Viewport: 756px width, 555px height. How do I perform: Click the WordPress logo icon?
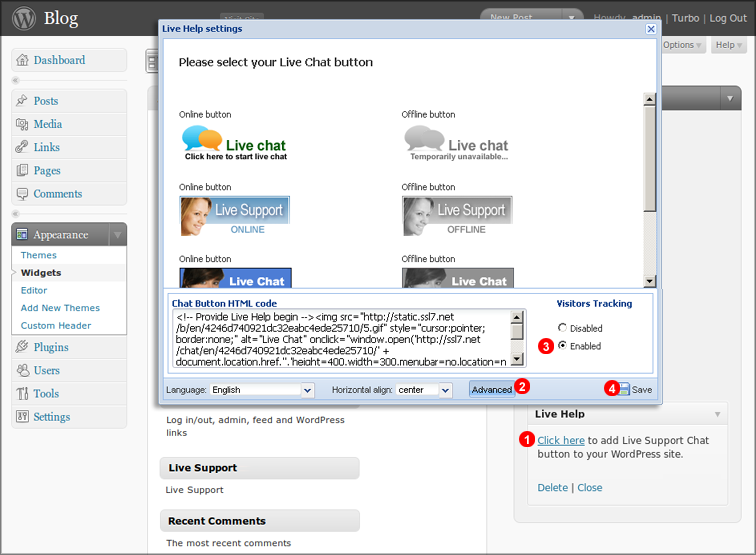tap(24, 18)
